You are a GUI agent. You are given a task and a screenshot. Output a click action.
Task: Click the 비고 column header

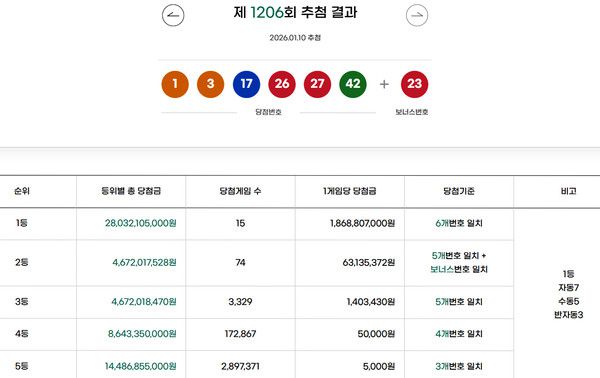[568, 191]
